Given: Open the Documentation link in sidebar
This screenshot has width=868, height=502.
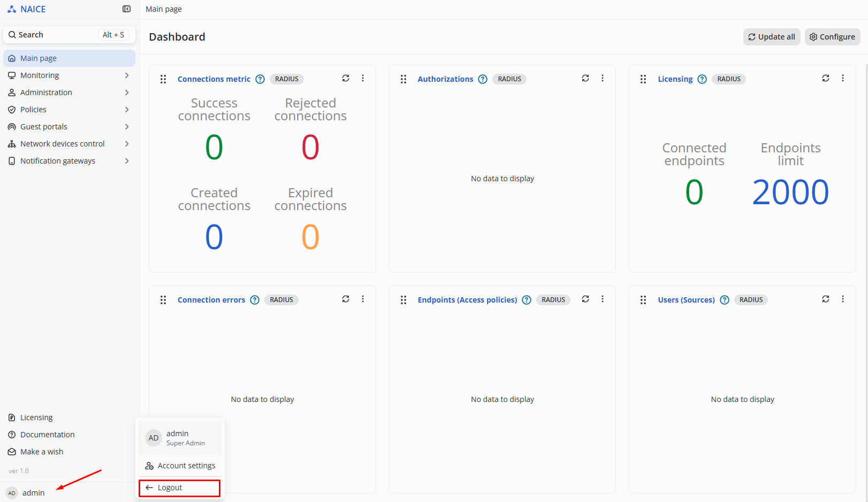Looking at the screenshot, I should pyautogui.click(x=47, y=435).
